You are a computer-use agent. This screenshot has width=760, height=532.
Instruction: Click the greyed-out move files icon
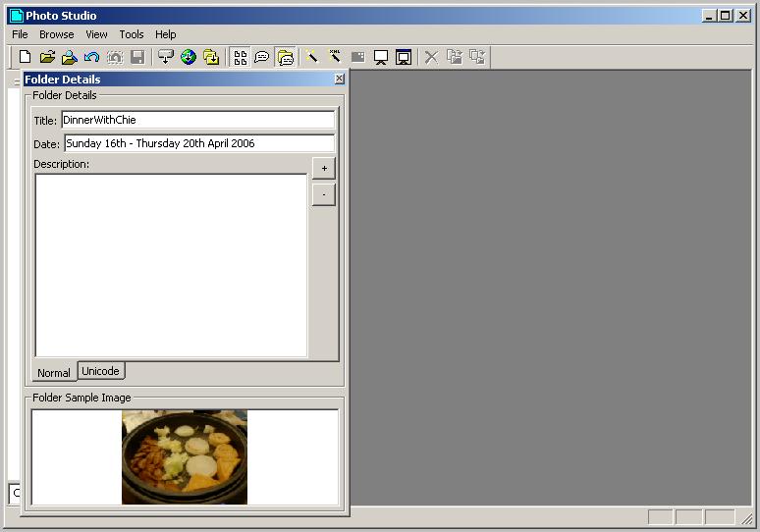pos(477,57)
